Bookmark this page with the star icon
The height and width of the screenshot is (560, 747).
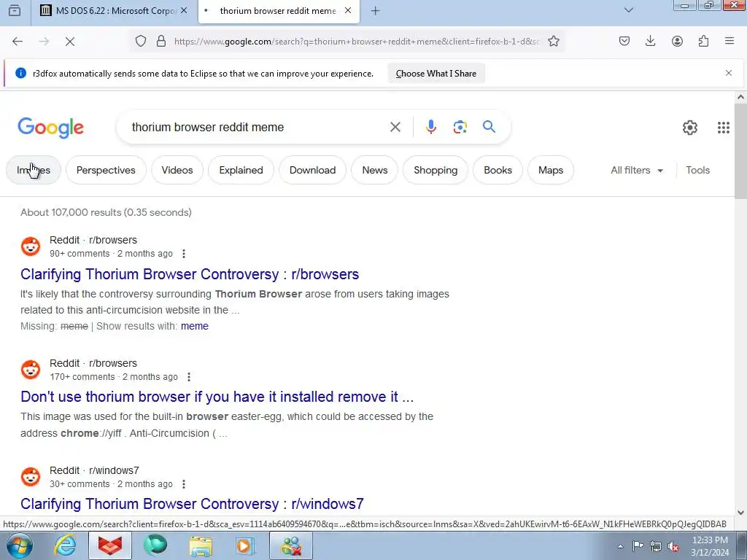point(553,42)
